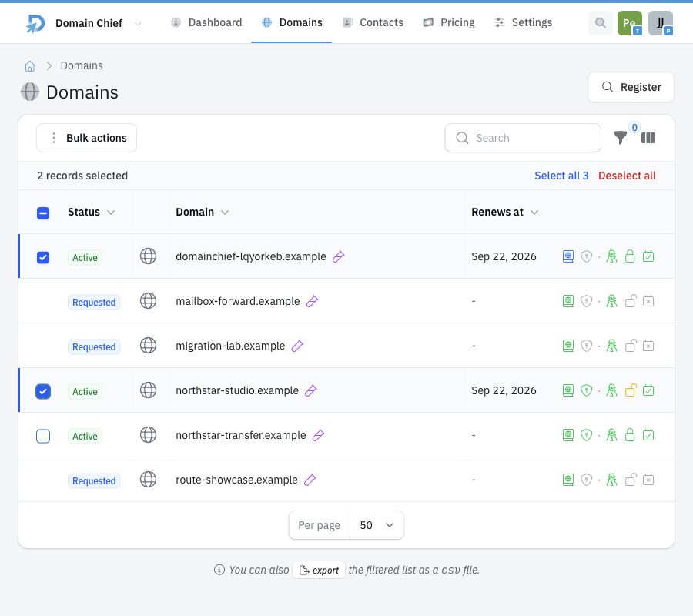Toggle the header select-all checkbox
693x616 pixels.
(x=43, y=213)
